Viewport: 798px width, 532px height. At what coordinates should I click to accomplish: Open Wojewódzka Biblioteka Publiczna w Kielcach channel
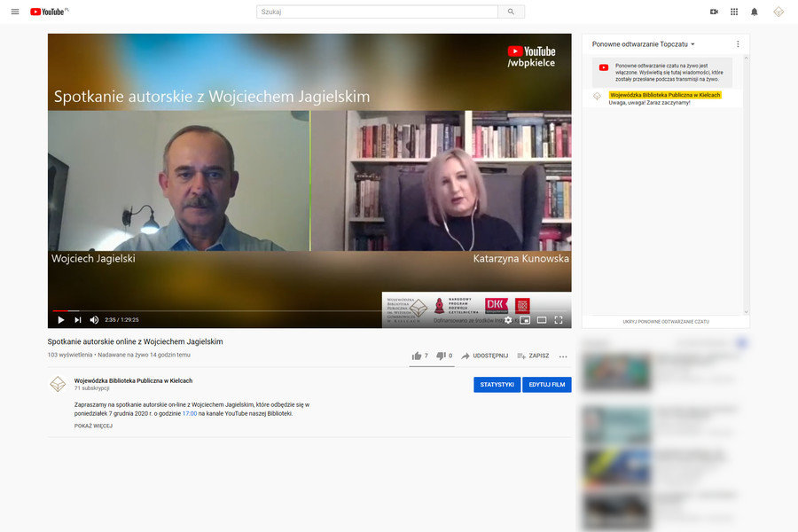[x=133, y=380]
